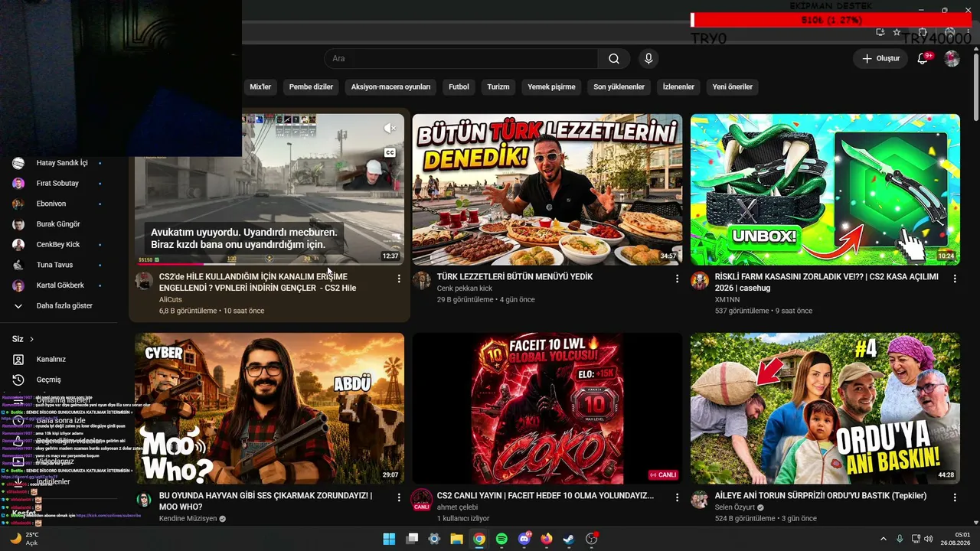Toggle captions on the CS2 video preview
Viewport: 980px width, 551px height.
pyautogui.click(x=390, y=153)
